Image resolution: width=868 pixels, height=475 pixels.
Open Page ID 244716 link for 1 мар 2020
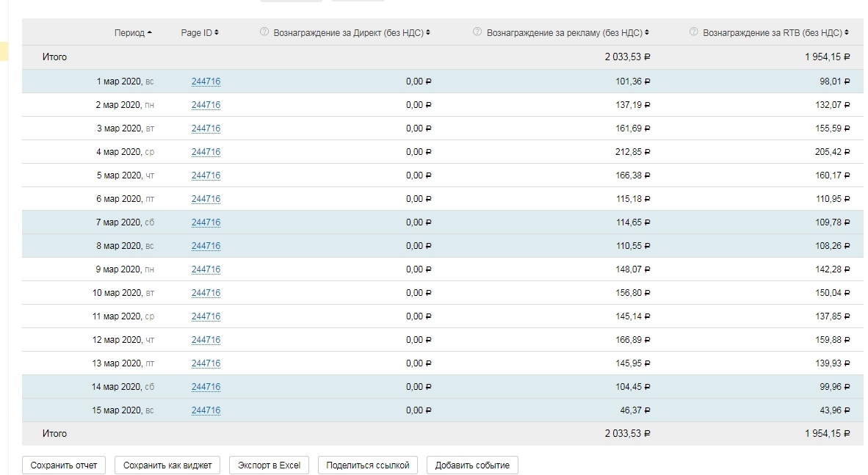[x=206, y=81]
